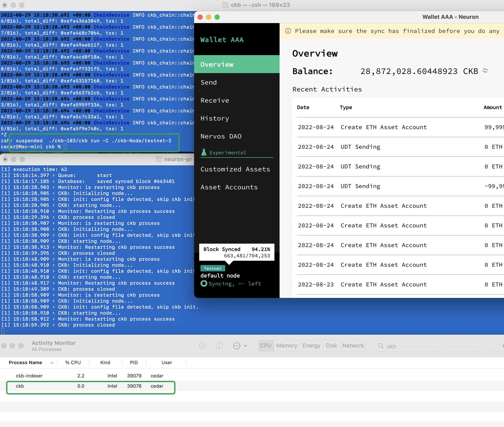This screenshot has width=504, height=427.
Task: Click the inspect info icon in Activity Monitor
Action: pos(219,346)
